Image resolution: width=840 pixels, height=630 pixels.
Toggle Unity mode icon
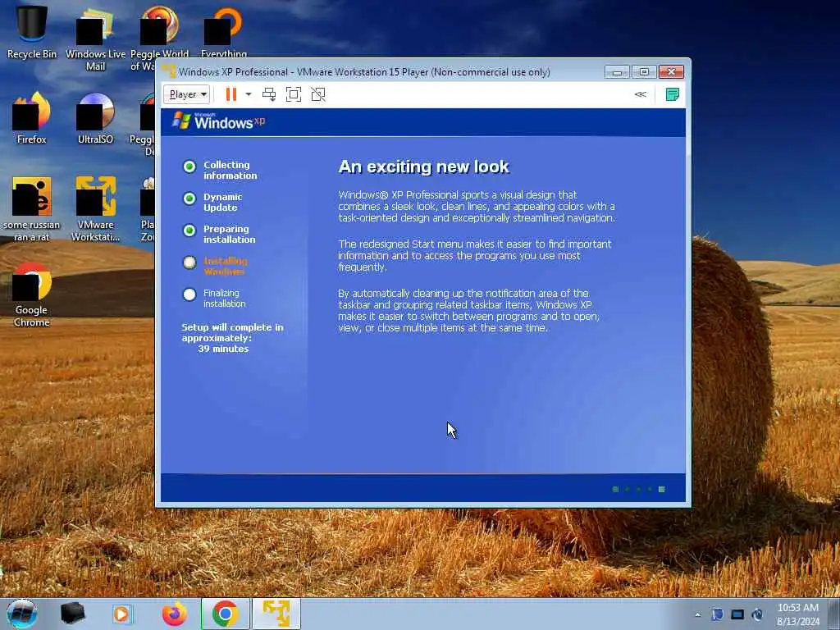[x=318, y=94]
